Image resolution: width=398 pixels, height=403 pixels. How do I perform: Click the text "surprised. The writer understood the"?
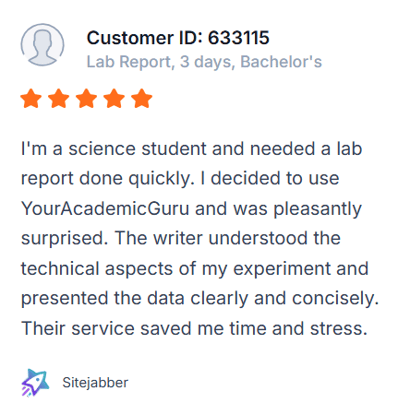[x=181, y=238]
